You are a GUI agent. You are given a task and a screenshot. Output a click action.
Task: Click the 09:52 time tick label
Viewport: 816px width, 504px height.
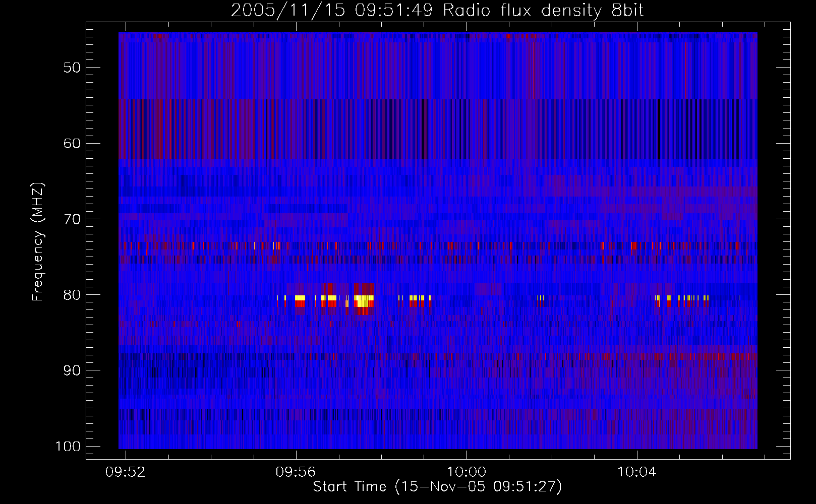pyautogui.click(x=125, y=472)
